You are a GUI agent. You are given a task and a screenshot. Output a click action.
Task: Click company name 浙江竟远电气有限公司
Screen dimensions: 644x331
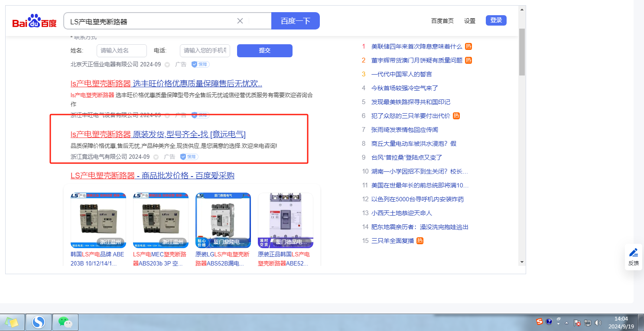[99, 157]
